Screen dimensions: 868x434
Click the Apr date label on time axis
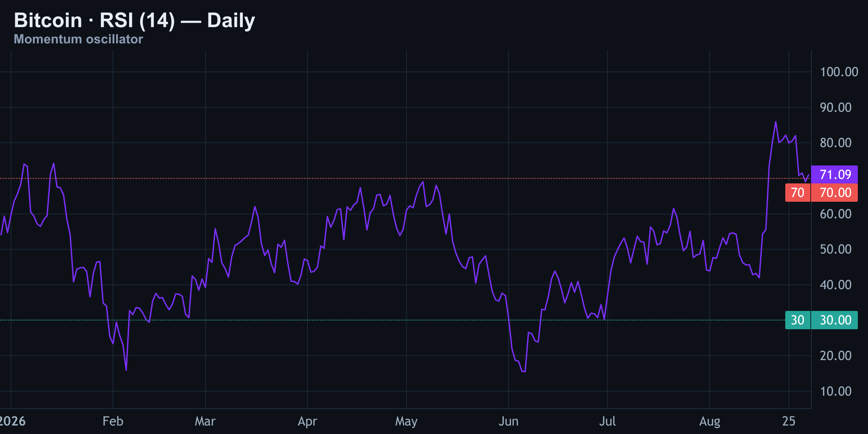pos(307,421)
